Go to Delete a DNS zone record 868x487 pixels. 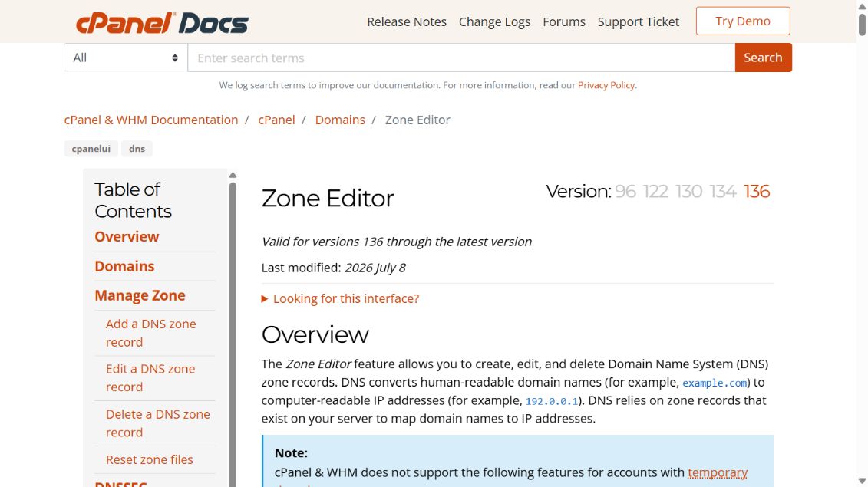click(158, 423)
